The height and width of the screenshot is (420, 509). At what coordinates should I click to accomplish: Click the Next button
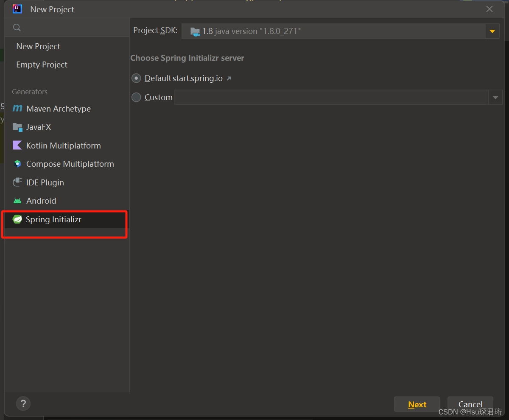(417, 404)
